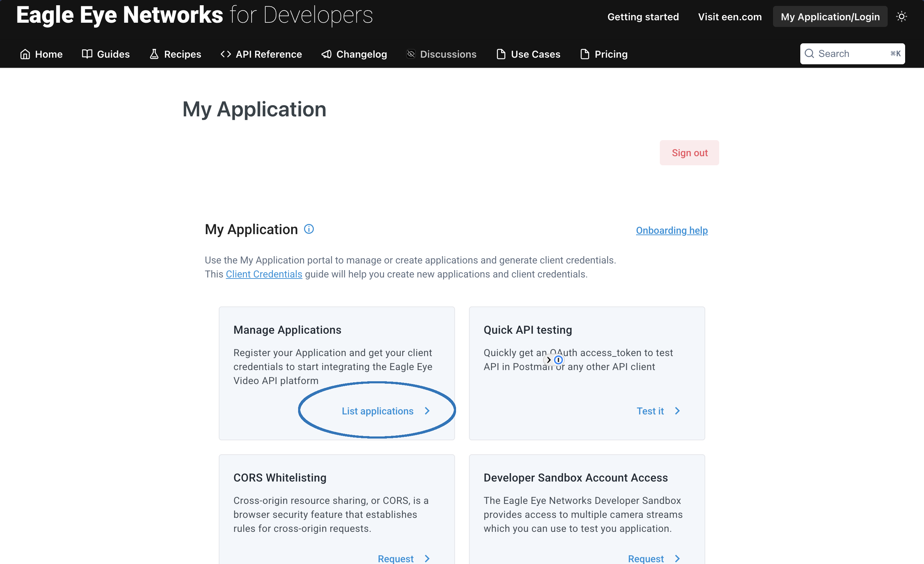Click the API Reference code brackets icon

(225, 54)
